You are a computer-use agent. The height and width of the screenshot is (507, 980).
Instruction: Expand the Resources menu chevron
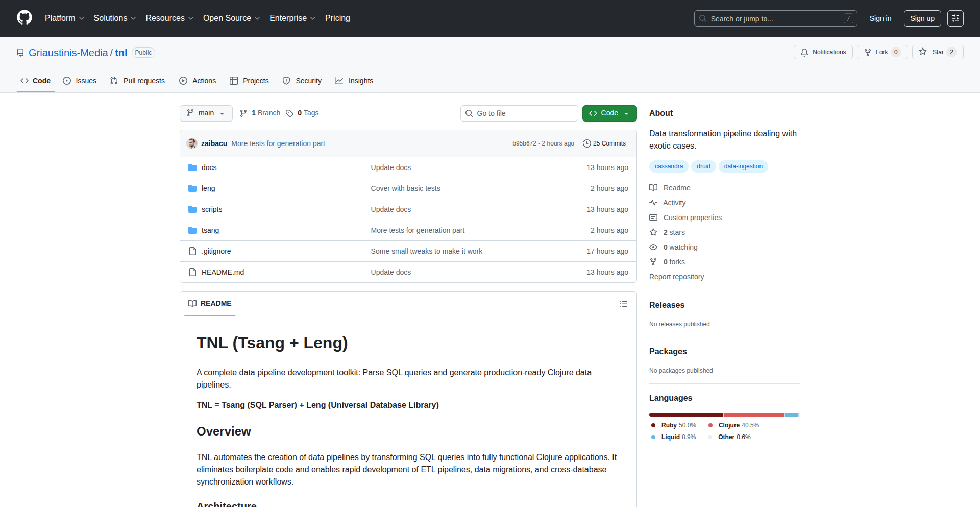(x=191, y=18)
